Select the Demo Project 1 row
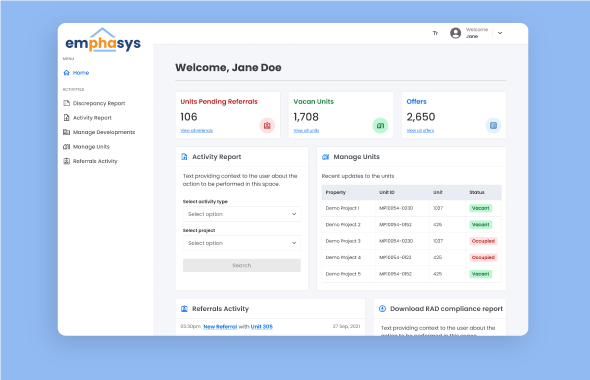Screen dimensions: 590x380 412,208
